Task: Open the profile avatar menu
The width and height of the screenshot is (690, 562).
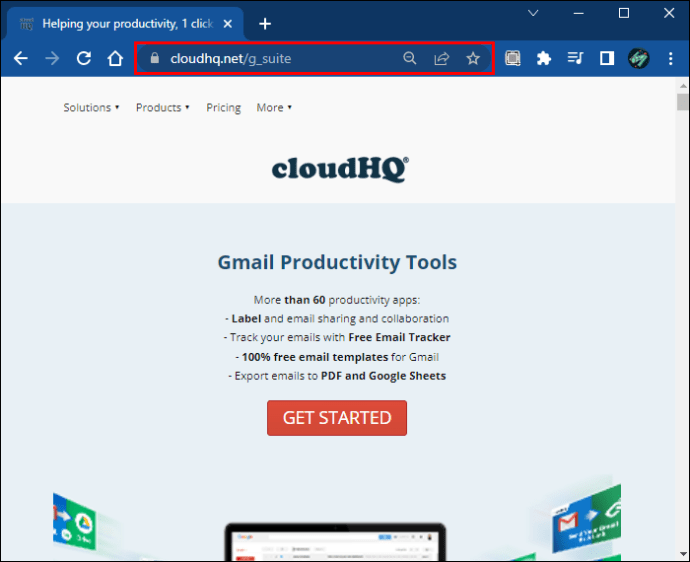Action: pyautogui.click(x=639, y=58)
